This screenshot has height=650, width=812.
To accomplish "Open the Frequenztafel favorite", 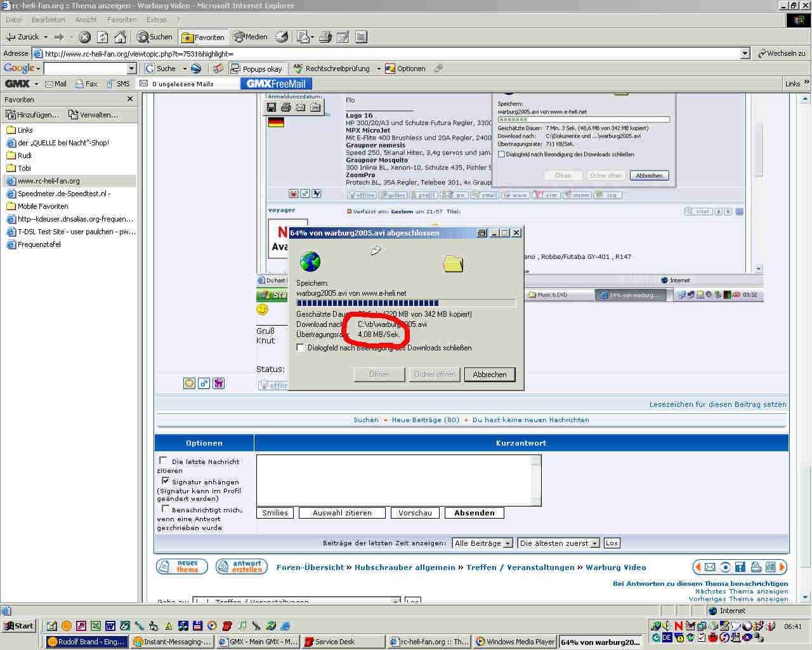I will coord(34,244).
